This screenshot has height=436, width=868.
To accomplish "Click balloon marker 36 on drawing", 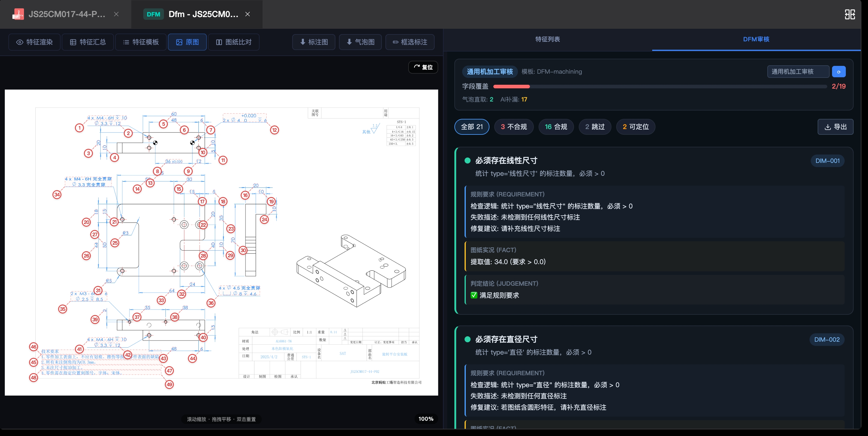I will click(x=211, y=303).
